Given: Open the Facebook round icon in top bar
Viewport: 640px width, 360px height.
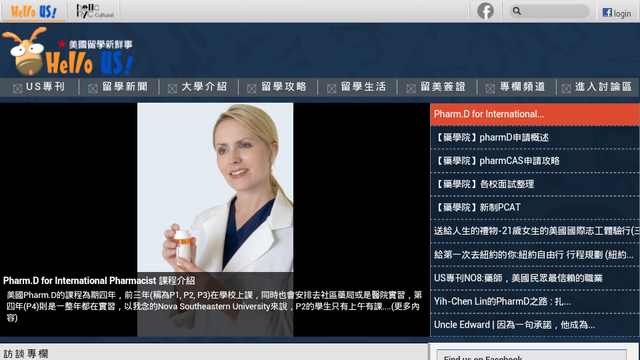Looking at the screenshot, I should (485, 11).
